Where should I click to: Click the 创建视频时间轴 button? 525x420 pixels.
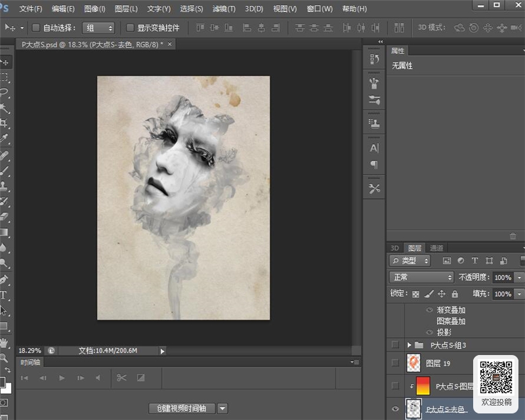point(182,408)
